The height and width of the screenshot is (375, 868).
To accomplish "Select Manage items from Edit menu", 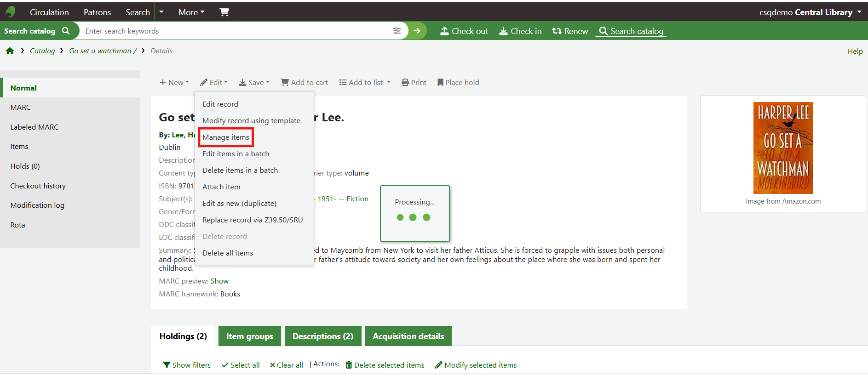I will pyautogui.click(x=225, y=137).
